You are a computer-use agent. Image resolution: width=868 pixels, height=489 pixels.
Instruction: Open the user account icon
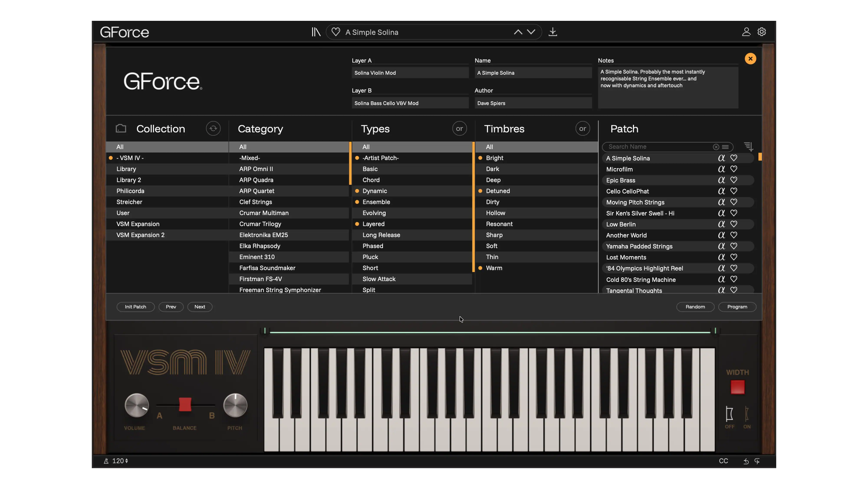pyautogui.click(x=746, y=32)
